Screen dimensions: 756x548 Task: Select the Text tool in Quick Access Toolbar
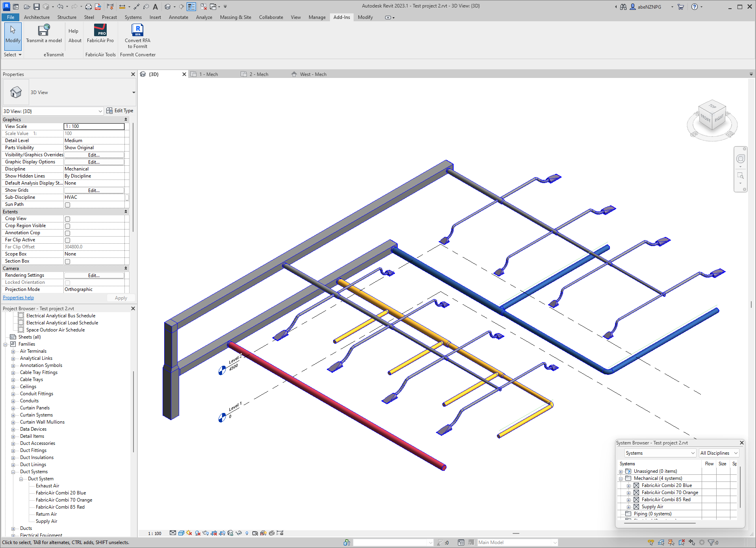pos(156,6)
